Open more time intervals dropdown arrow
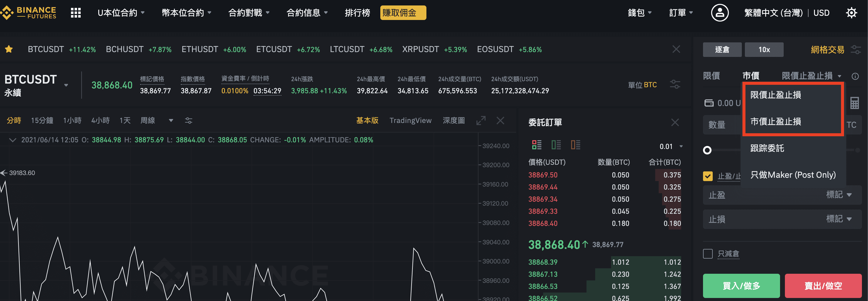Screen dimensions: 868x301 171,121
